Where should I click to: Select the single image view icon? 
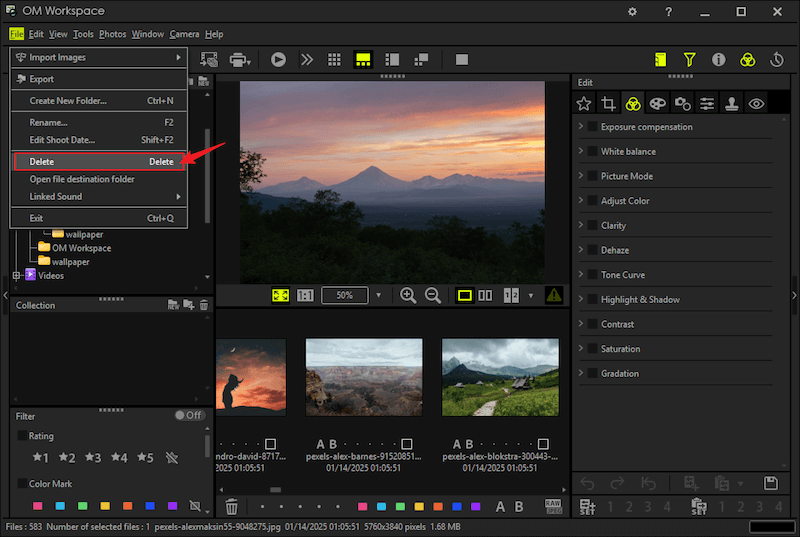coord(464,295)
